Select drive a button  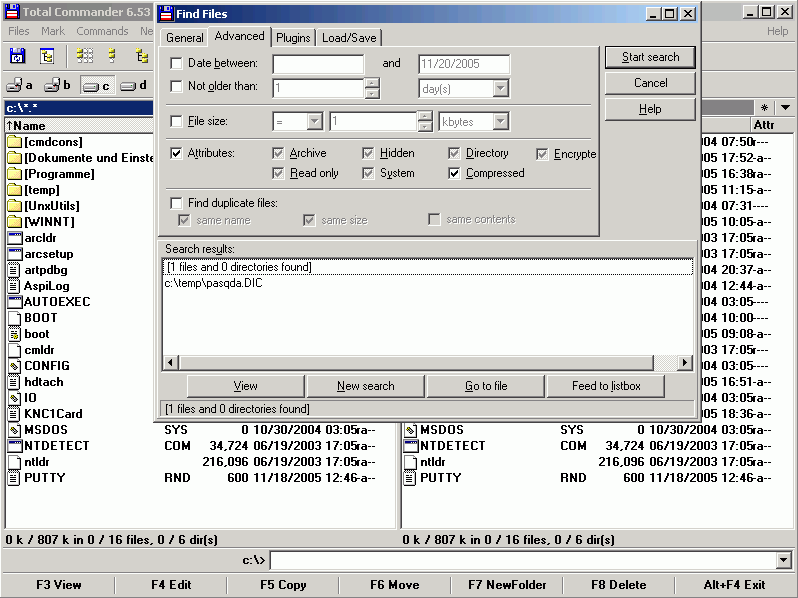(20, 86)
